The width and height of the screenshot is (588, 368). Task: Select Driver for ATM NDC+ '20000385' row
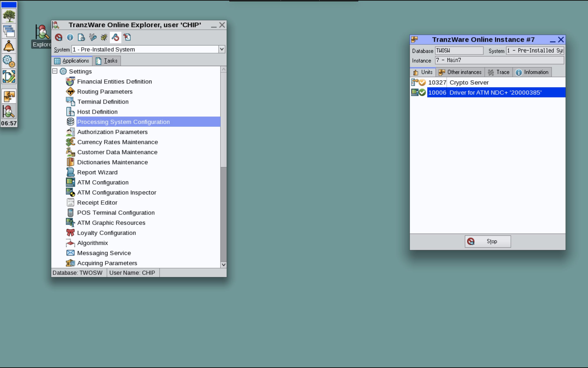pyautogui.click(x=488, y=92)
